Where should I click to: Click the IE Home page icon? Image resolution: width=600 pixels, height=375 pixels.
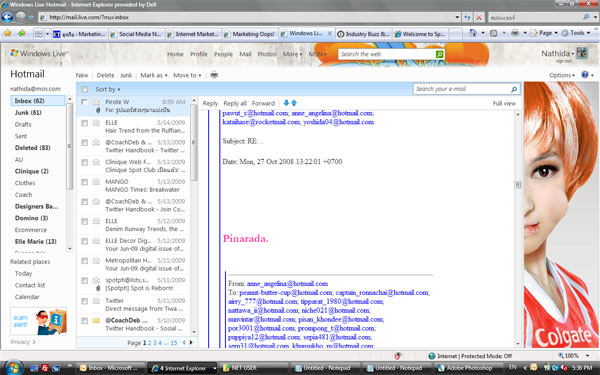pos(473,33)
